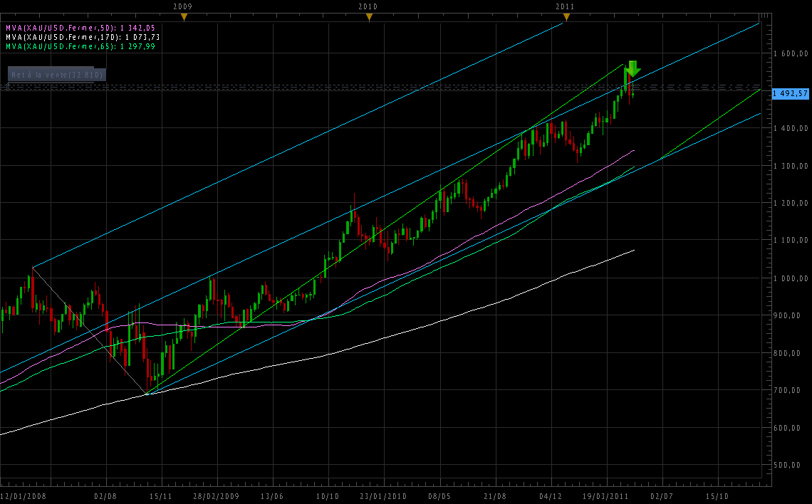Image resolution: width=812 pixels, height=504 pixels.
Task: Select the green MVA 65 indicator label
Action: coord(80,46)
